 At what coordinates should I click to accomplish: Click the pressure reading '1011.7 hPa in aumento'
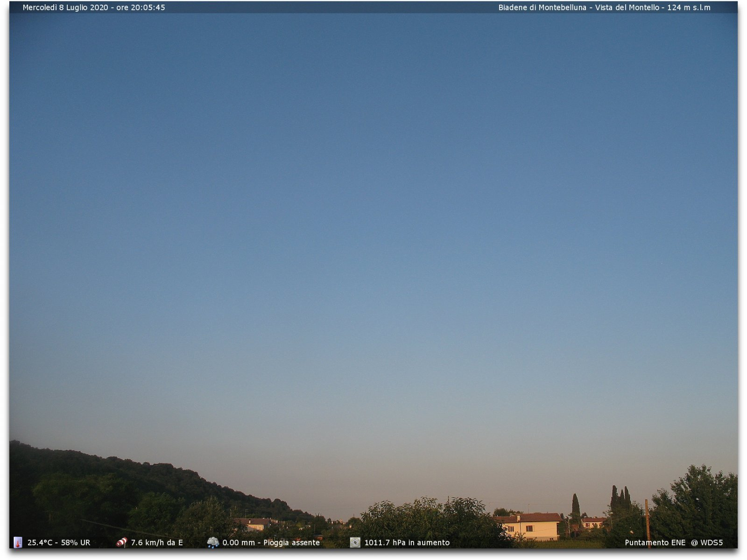(x=407, y=543)
